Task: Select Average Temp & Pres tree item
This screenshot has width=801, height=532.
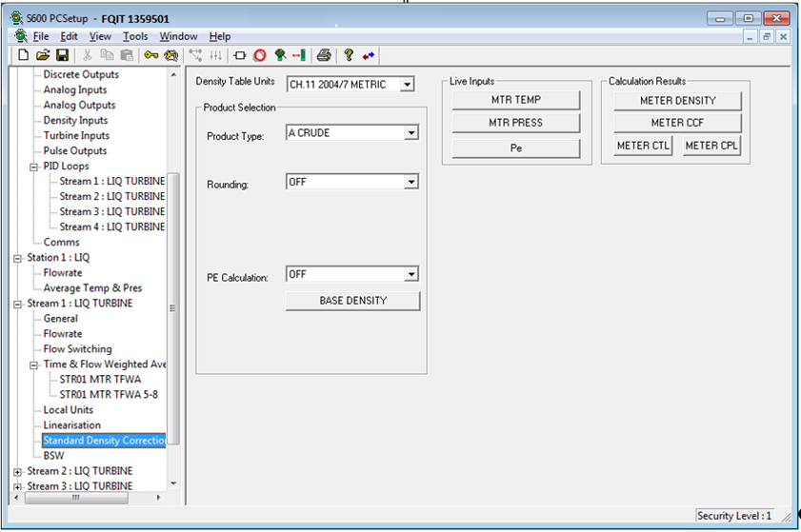Action: click(92, 288)
